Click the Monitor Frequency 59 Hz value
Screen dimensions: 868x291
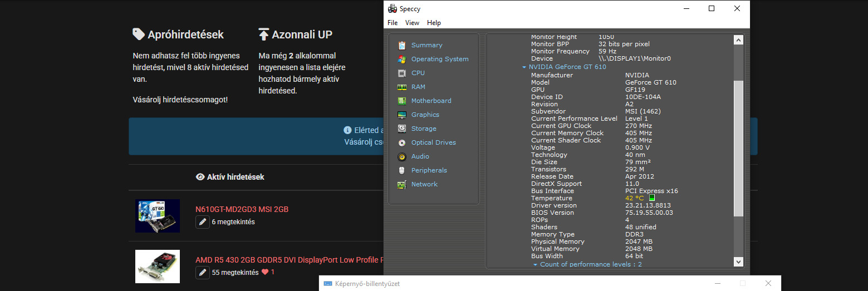pos(608,51)
